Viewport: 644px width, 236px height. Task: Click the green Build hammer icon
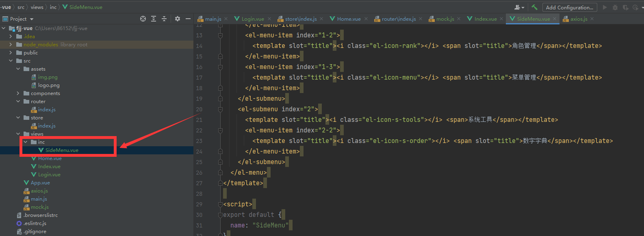pyautogui.click(x=534, y=7)
